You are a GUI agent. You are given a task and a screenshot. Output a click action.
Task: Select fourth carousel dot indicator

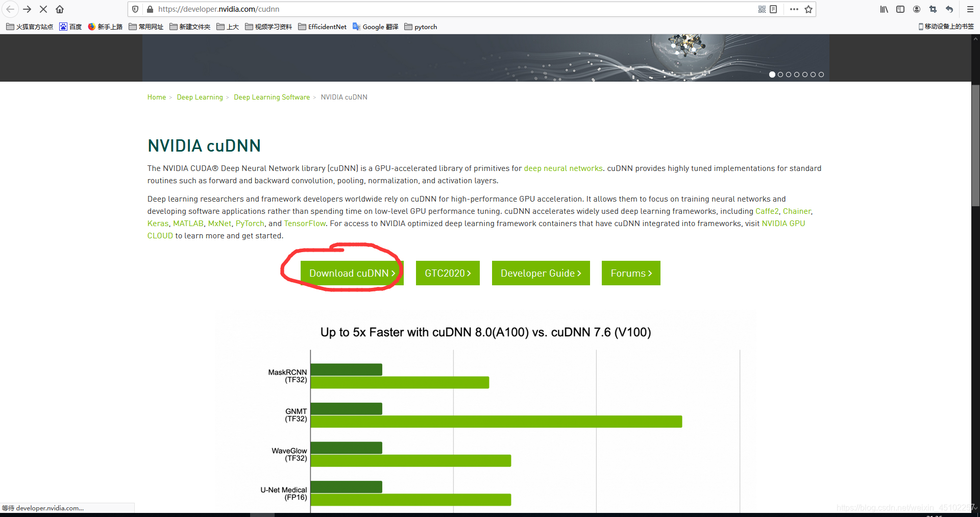point(797,75)
